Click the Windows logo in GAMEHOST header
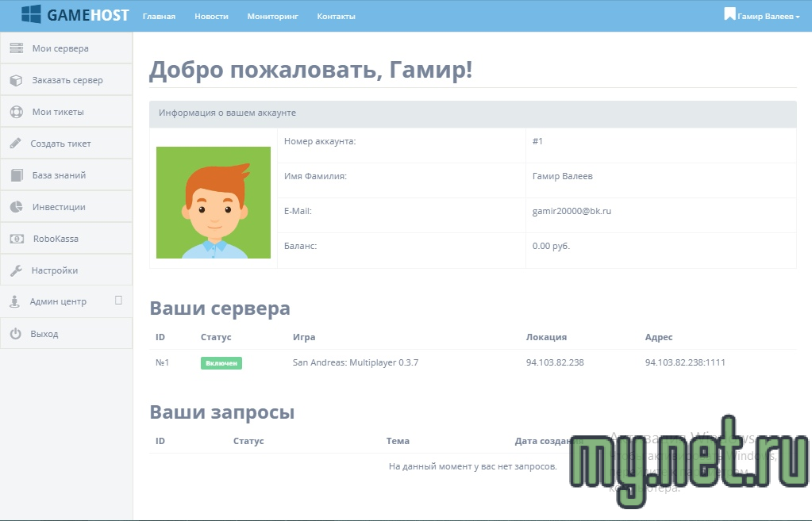This screenshot has height=521, width=812. (32, 14)
